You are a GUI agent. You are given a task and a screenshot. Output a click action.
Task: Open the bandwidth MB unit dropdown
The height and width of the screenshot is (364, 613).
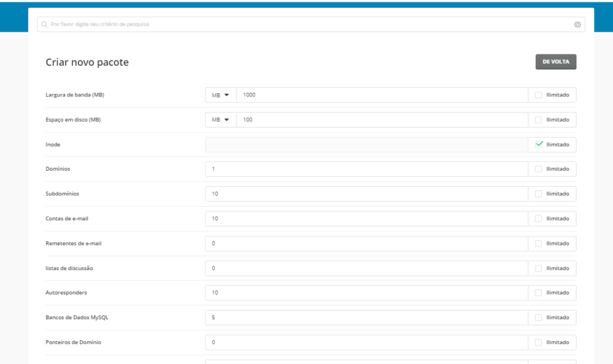pyautogui.click(x=220, y=95)
